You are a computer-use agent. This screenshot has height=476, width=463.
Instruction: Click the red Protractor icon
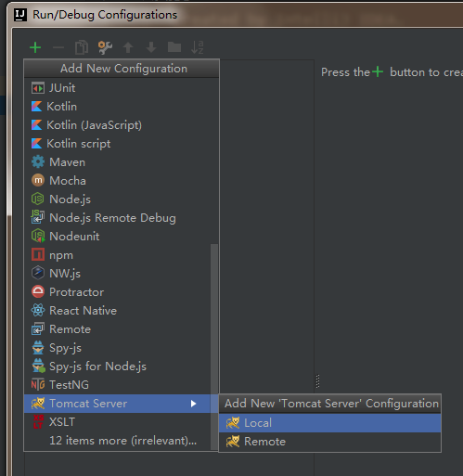click(x=38, y=291)
